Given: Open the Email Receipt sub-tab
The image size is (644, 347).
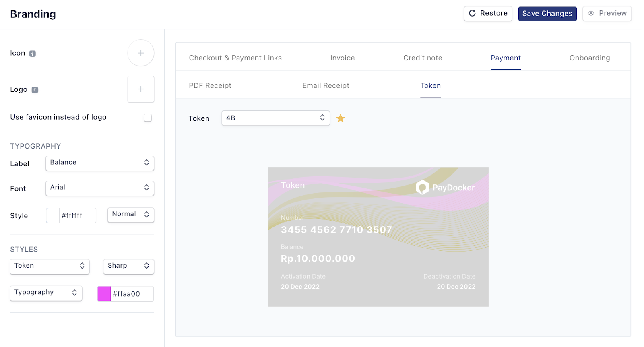Looking at the screenshot, I should coord(326,85).
